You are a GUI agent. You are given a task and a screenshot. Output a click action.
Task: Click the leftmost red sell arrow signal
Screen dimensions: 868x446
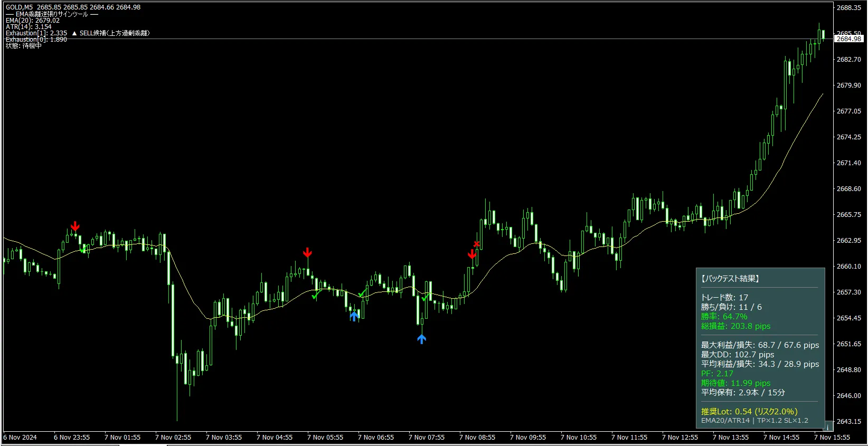click(75, 226)
